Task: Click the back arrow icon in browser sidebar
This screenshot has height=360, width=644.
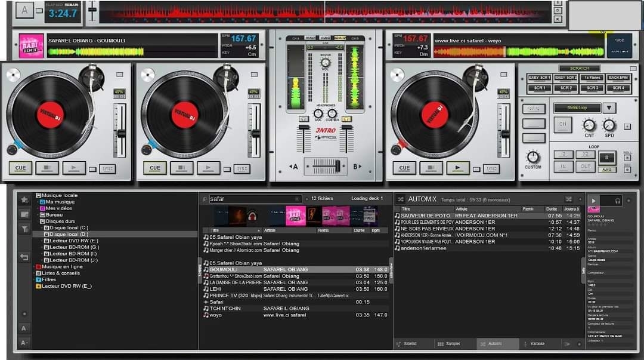Action: 24,257
